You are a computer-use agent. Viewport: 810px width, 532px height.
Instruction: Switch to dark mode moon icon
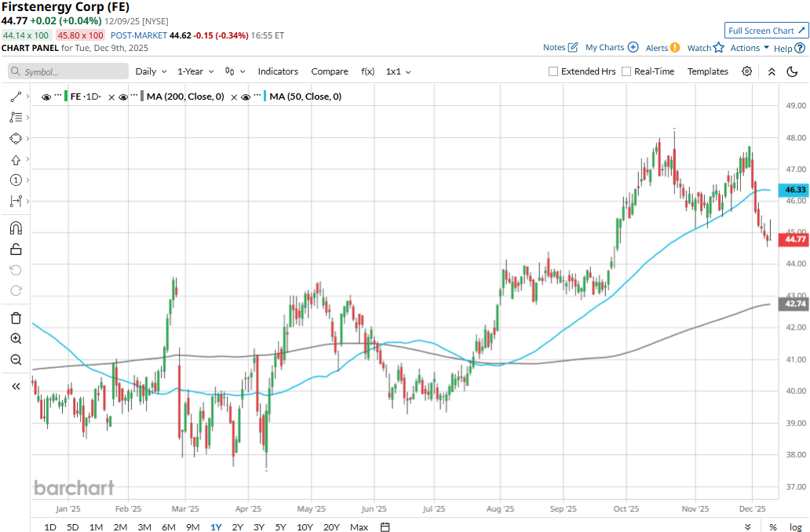(792, 71)
